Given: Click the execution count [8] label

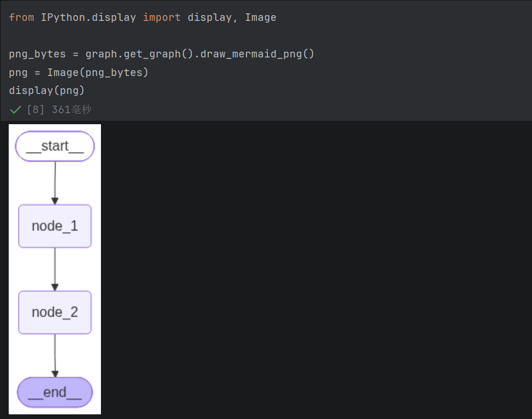Looking at the screenshot, I should click(35, 110).
